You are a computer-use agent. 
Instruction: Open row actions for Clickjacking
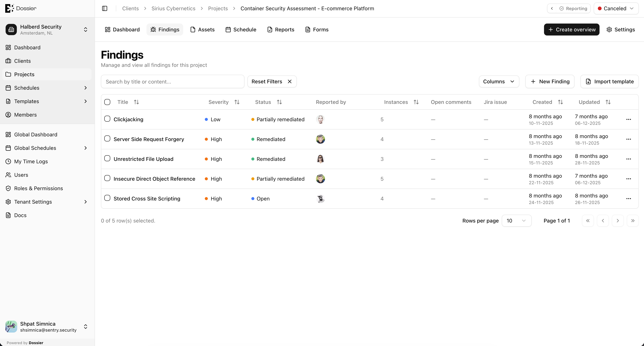click(x=628, y=120)
